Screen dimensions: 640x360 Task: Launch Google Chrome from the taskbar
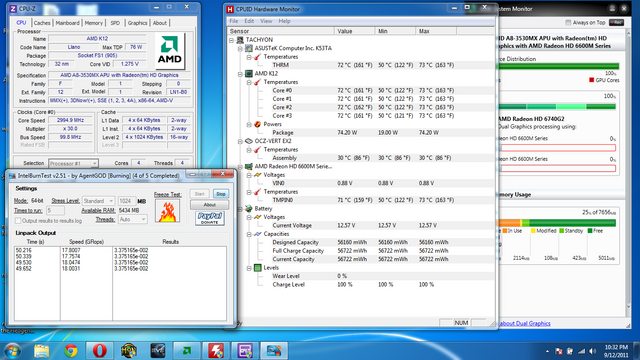coord(71,351)
